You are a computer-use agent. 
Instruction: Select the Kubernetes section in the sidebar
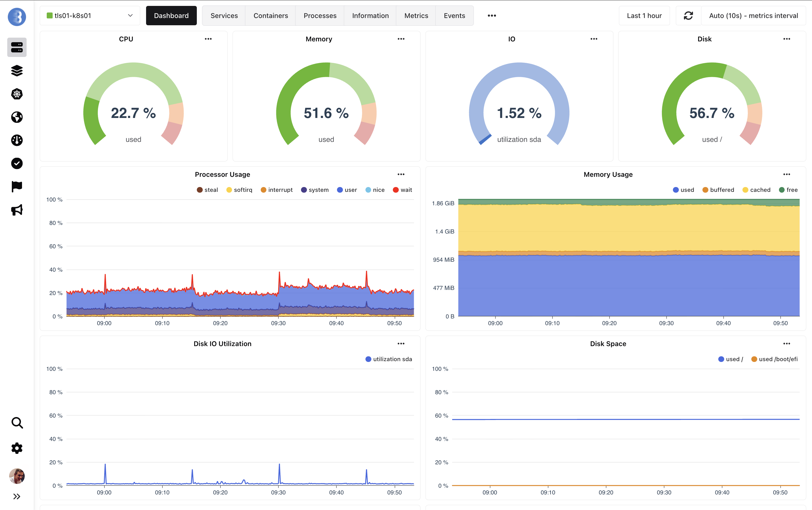coord(17,94)
